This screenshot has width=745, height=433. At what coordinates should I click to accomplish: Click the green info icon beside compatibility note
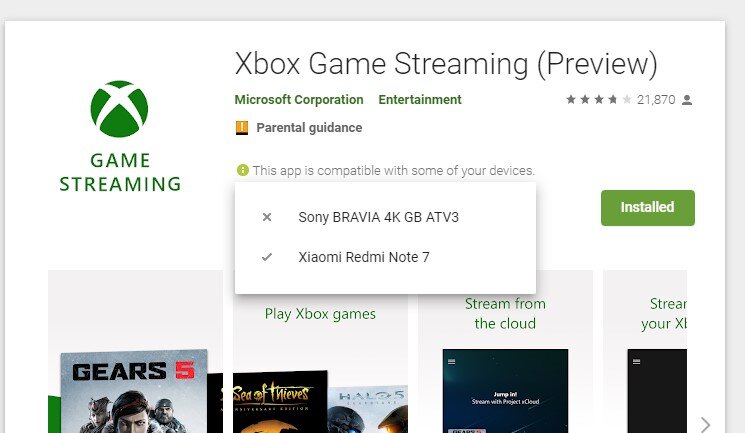(242, 170)
